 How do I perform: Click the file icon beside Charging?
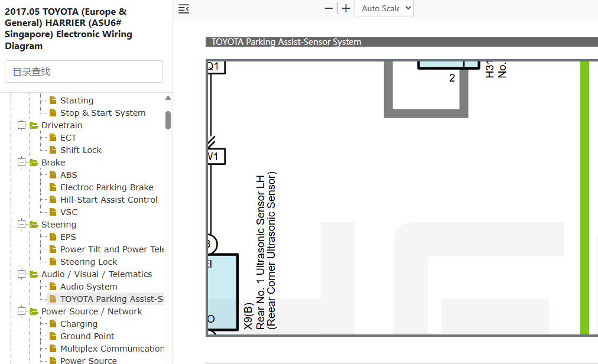coord(53,323)
